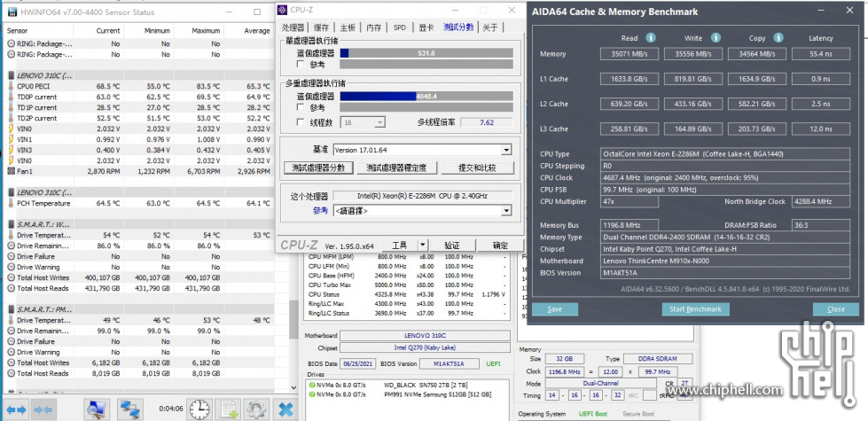Tick single-thread 參考 reference checkbox in CPU-Z
The height and width of the screenshot is (421, 868).
click(x=301, y=64)
